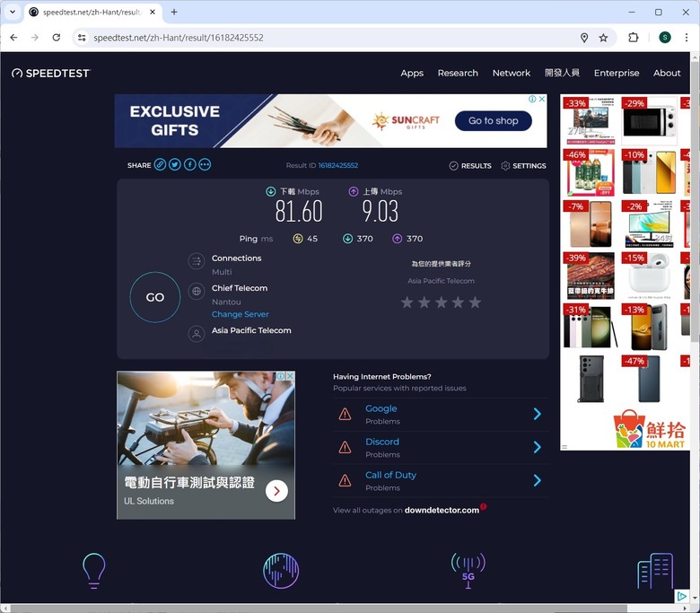Expand Call of Duty problems chevron
Screen dimensions: 700x613
point(537,480)
